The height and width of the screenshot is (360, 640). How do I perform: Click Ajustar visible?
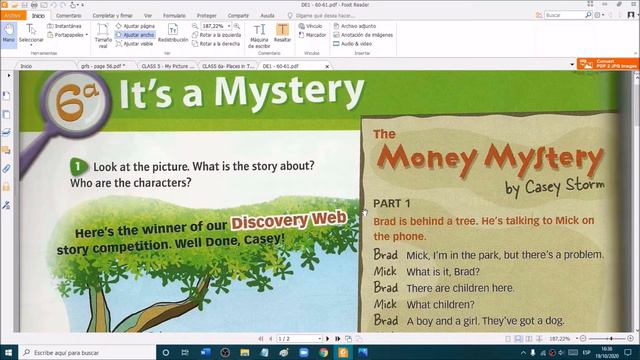[x=135, y=44]
